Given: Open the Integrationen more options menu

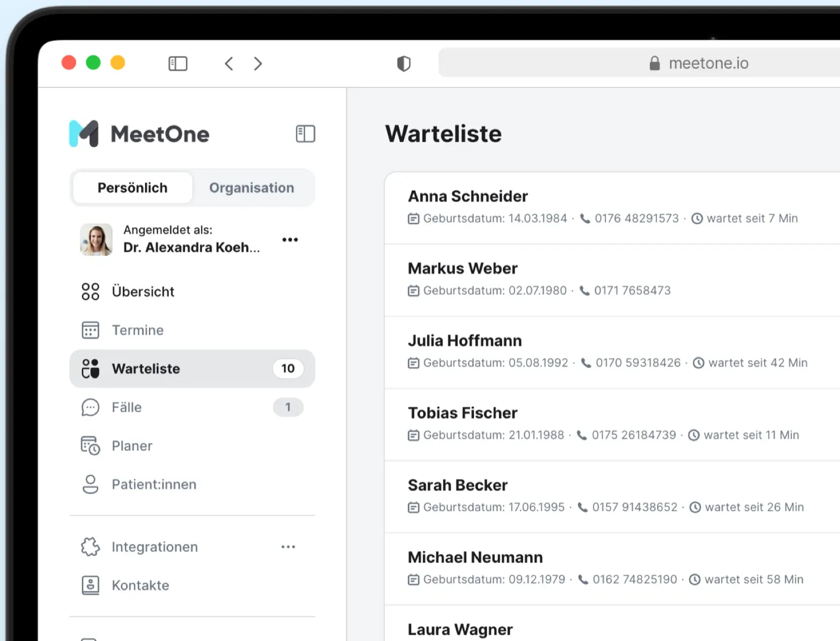Looking at the screenshot, I should click(288, 547).
